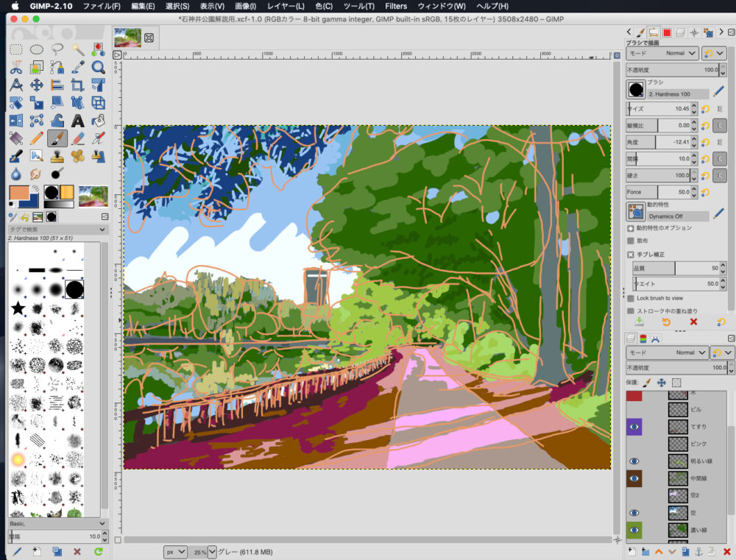Click the Dynamics Off field
This screenshot has height=560, width=736.
[x=677, y=216]
